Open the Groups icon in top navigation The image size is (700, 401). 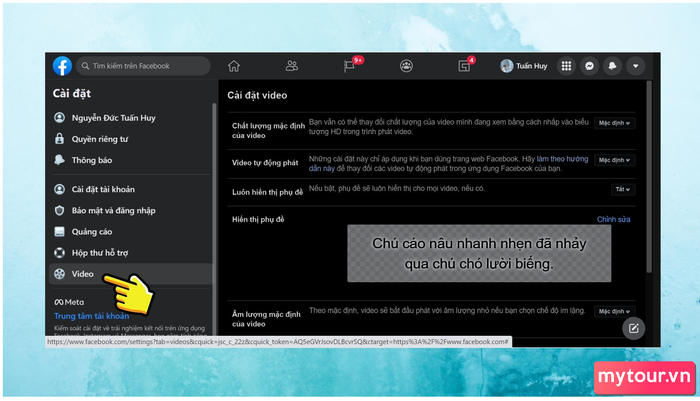click(x=407, y=66)
